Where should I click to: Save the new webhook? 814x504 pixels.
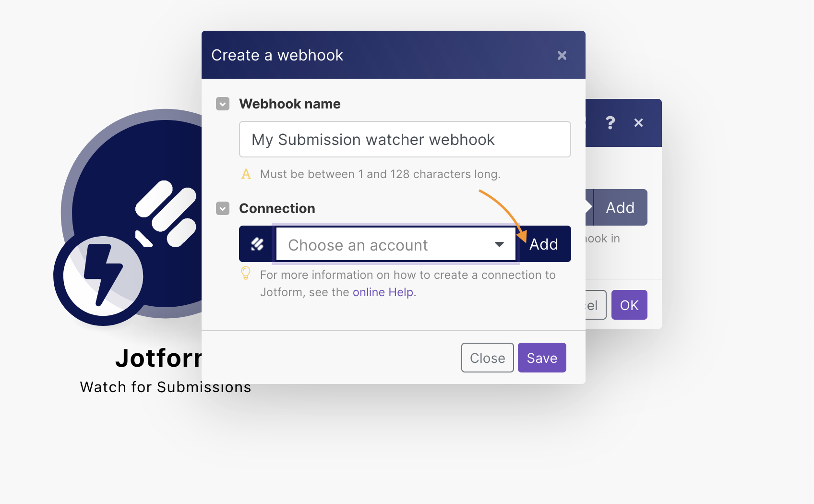(542, 358)
